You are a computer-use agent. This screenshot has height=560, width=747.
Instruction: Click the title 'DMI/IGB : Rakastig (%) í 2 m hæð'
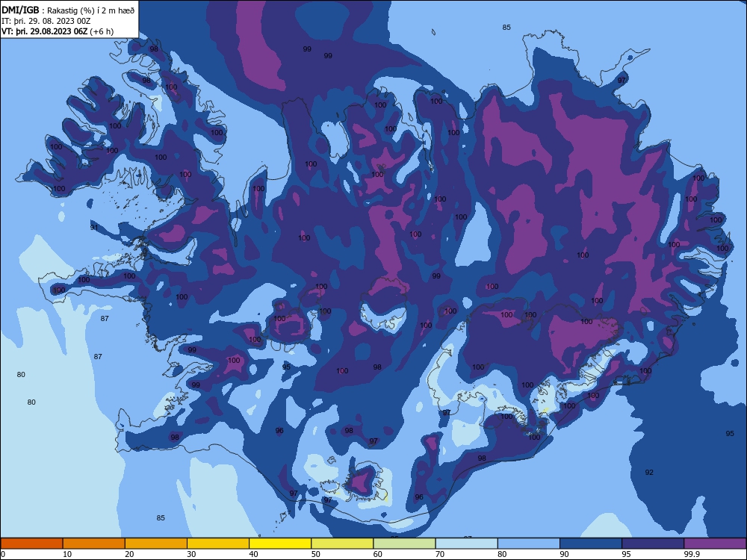(x=68, y=10)
